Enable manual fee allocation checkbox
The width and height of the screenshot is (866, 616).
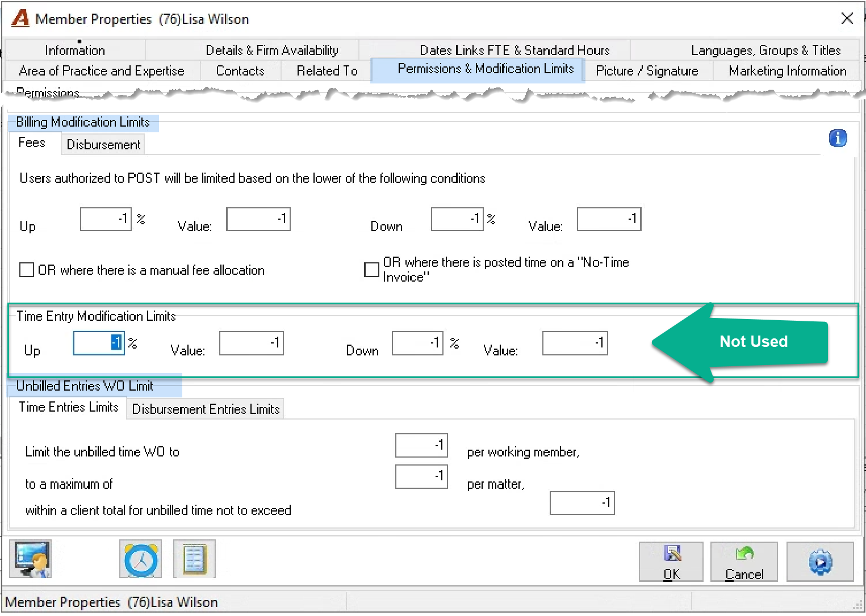point(27,270)
